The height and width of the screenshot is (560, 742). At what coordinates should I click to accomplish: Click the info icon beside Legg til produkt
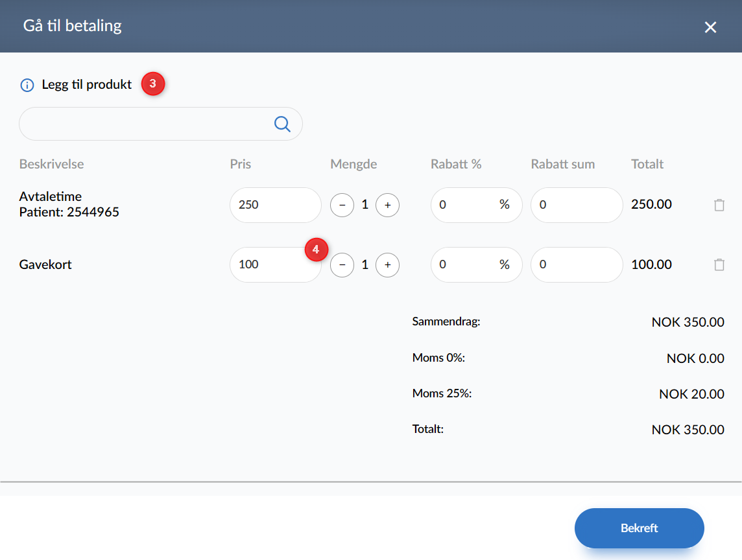tap(27, 85)
